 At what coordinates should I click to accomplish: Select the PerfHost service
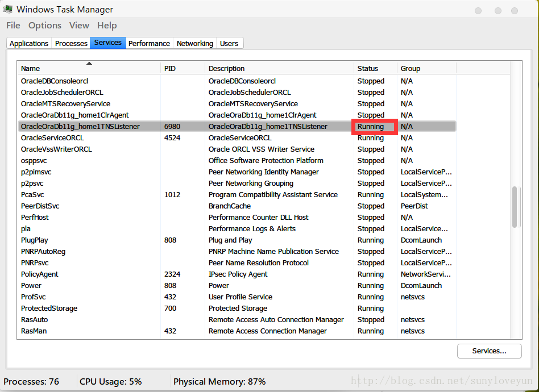pyautogui.click(x=35, y=217)
